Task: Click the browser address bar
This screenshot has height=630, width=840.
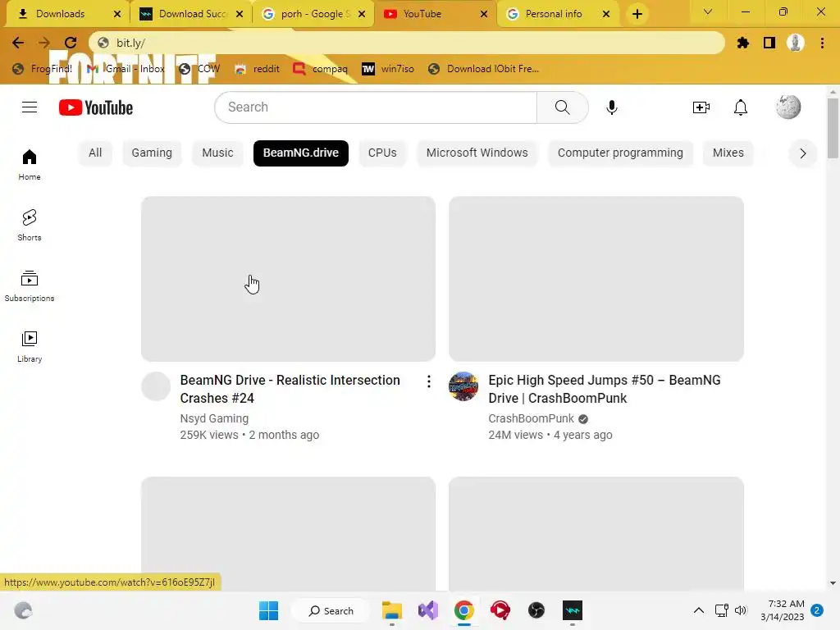Action: 407,43
